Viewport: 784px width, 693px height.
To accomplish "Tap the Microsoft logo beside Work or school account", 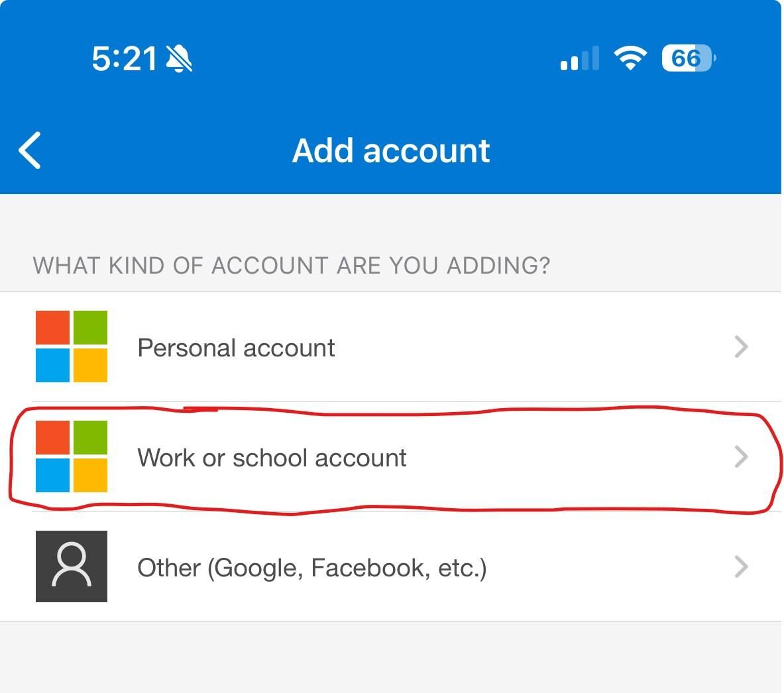I will coord(72,456).
